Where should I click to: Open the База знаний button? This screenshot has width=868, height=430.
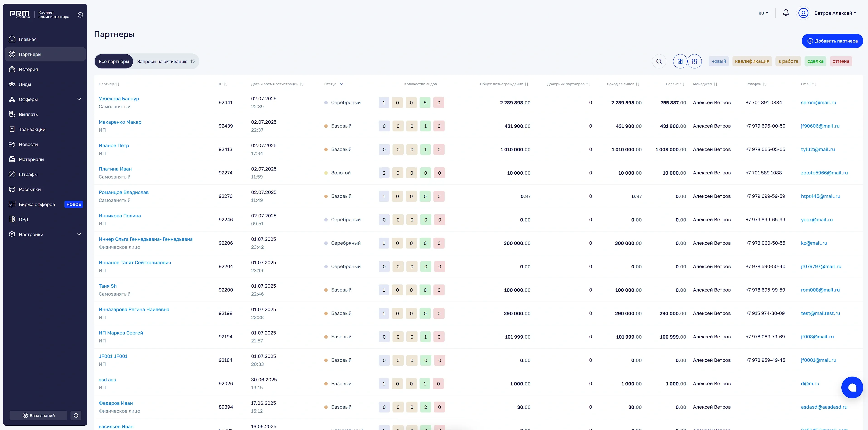point(38,415)
